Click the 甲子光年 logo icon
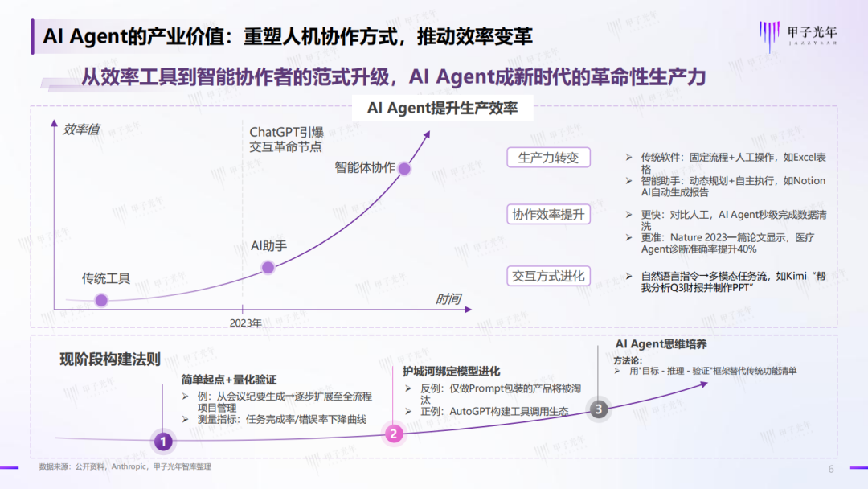Viewport: 868px width, 489px height. 769,35
